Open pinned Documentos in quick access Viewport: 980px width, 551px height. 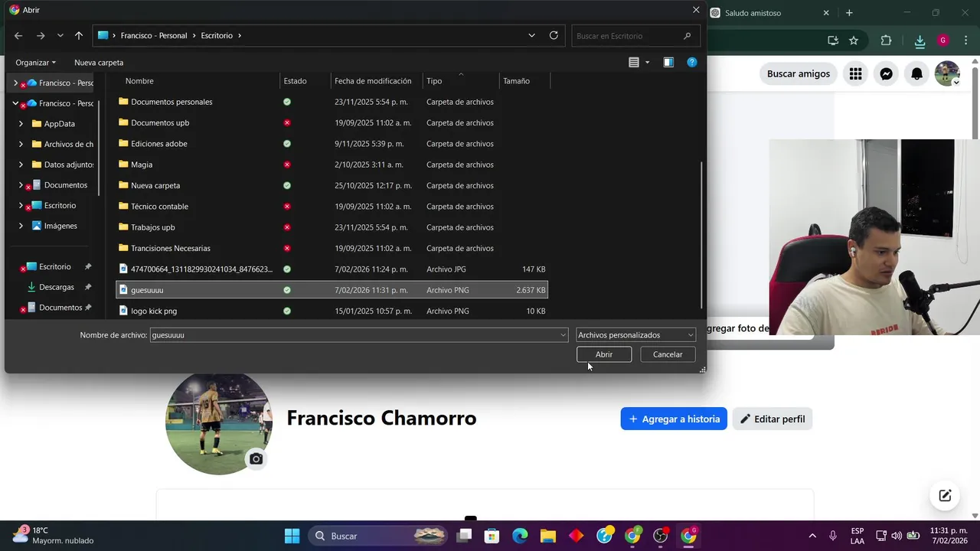coord(60,308)
